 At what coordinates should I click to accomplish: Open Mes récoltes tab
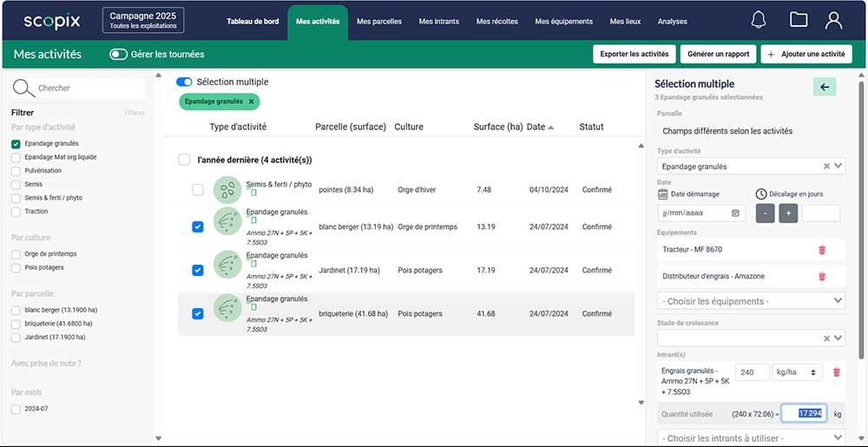pos(497,22)
